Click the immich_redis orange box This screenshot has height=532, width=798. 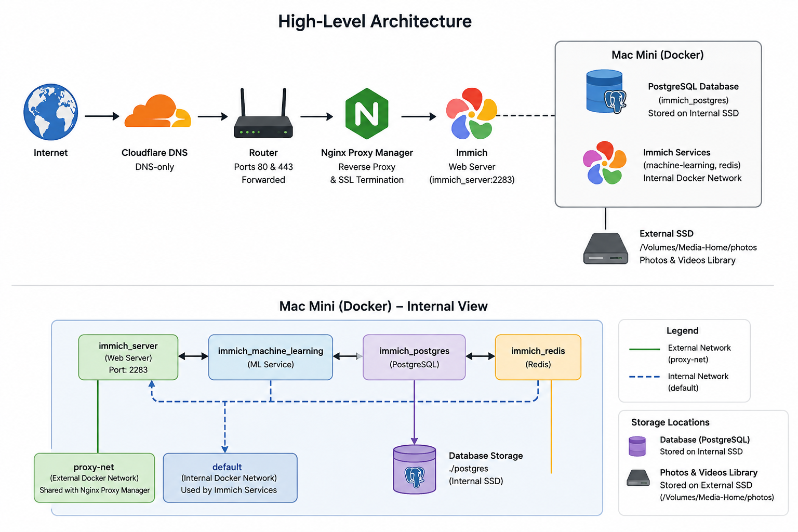click(x=538, y=357)
